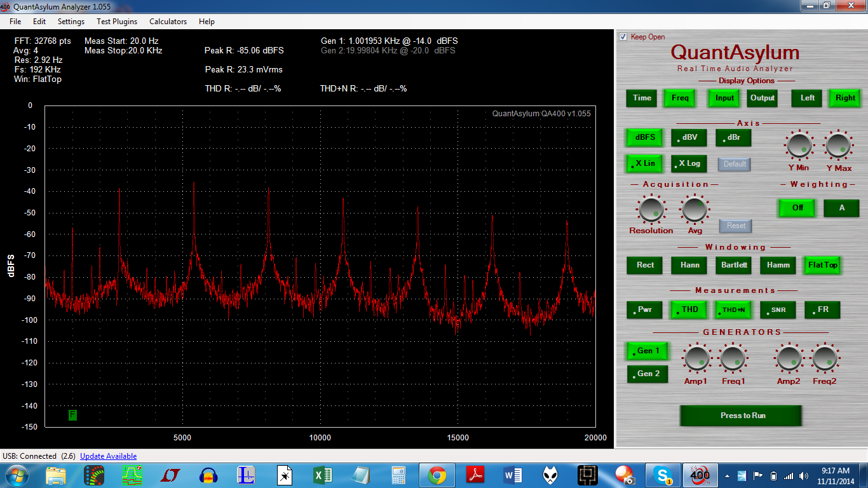Open the File menu

coord(15,22)
